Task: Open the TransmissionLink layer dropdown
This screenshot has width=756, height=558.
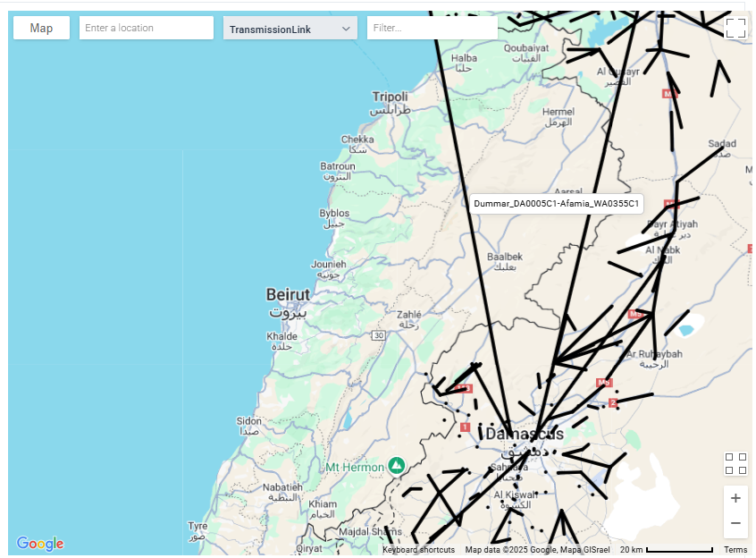Action: click(x=290, y=29)
